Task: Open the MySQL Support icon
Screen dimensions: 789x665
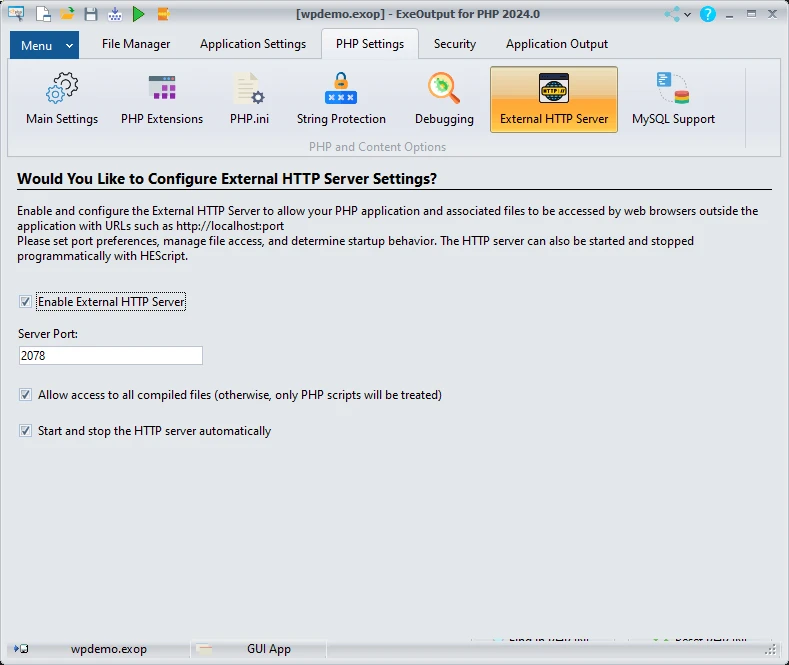Action: [673, 99]
